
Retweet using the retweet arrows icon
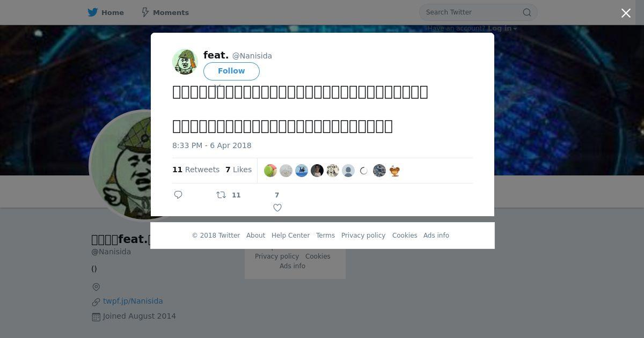tap(221, 195)
